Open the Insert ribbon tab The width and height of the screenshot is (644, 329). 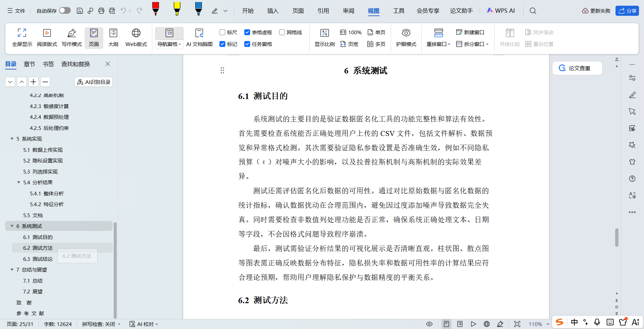tap(273, 11)
